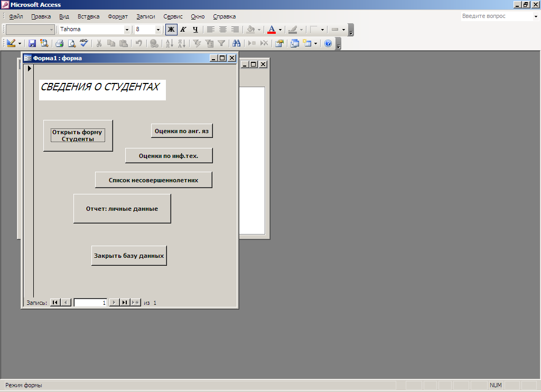Screen dimensions: 541x392
Task: Open the Окно menu
Action: pyautogui.click(x=198, y=16)
